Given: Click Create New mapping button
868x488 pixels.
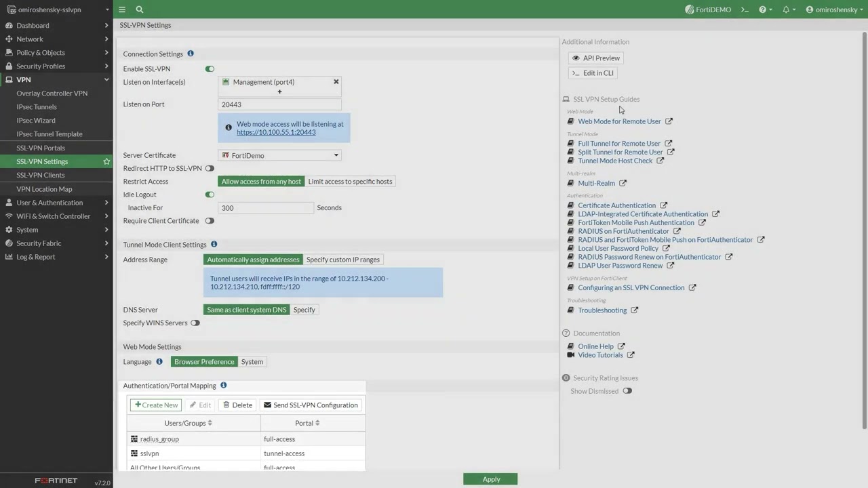Looking at the screenshot, I should [156, 405].
